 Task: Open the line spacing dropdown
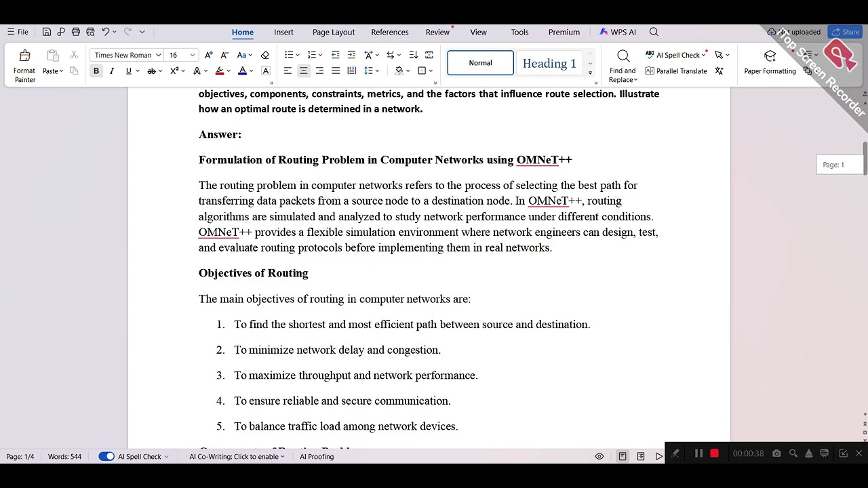377,70
